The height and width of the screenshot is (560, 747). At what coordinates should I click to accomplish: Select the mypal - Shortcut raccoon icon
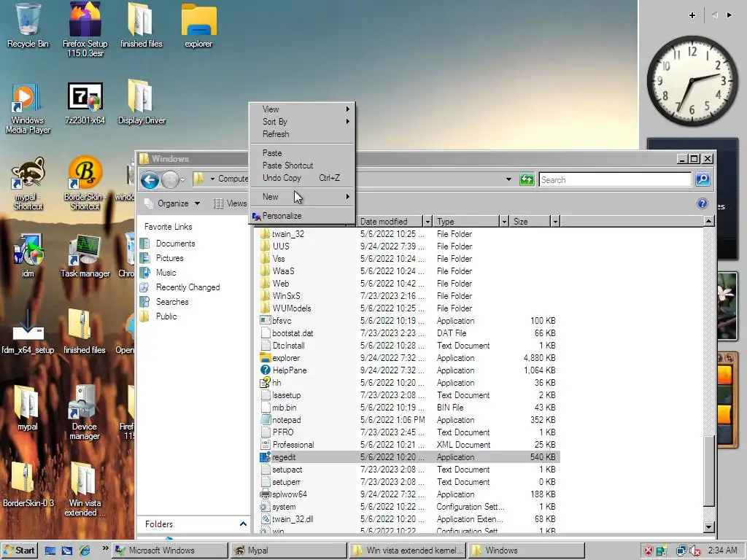pyautogui.click(x=28, y=183)
